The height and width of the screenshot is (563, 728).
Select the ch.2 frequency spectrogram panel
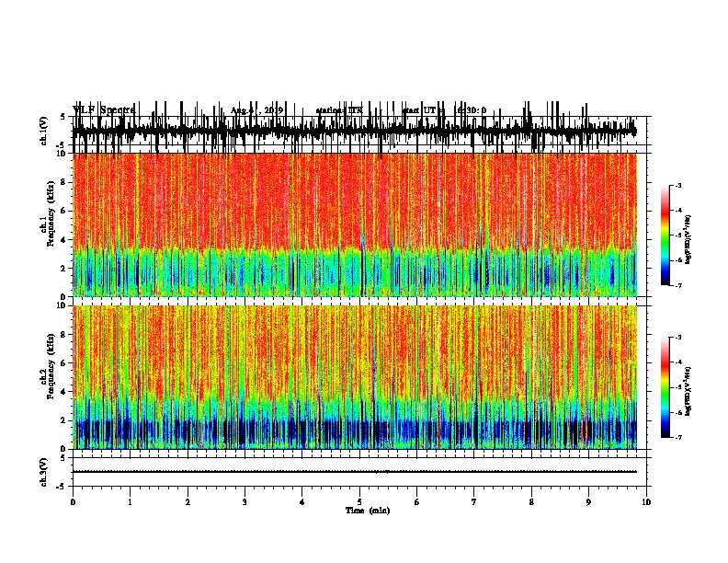pos(355,377)
